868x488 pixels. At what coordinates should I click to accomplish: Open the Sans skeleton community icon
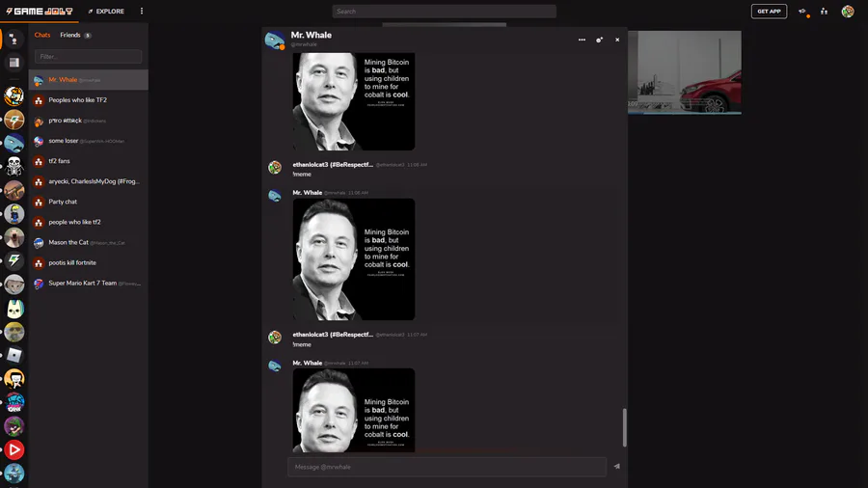(14, 166)
